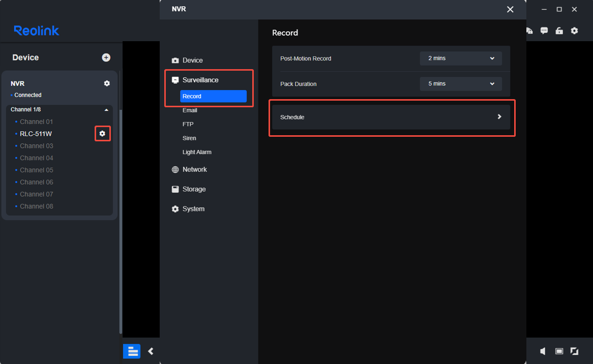The image size is (593, 364).
Task: Select the FTP submenu item
Action: pos(188,125)
